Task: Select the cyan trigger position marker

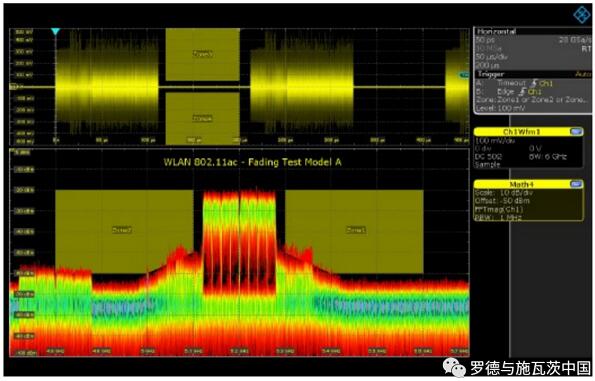Action: coord(55,31)
